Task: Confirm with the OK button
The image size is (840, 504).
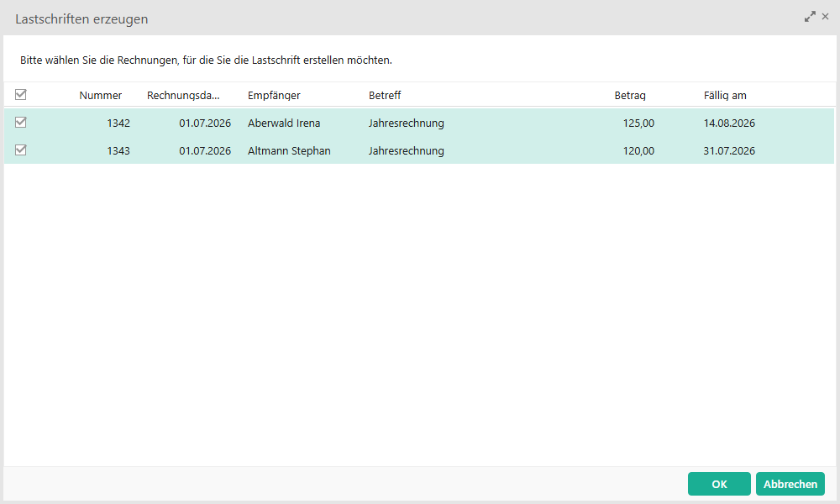Action: tap(719, 484)
